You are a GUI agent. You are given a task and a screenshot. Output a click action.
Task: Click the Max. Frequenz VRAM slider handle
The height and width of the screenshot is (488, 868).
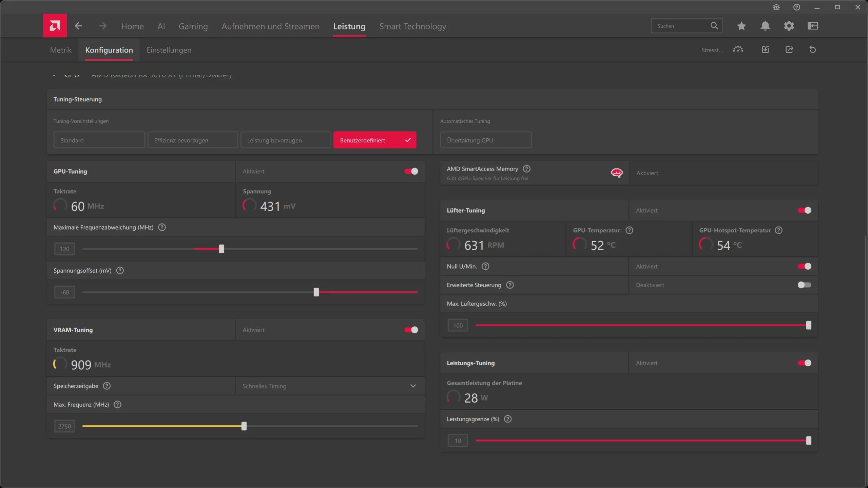click(x=244, y=426)
